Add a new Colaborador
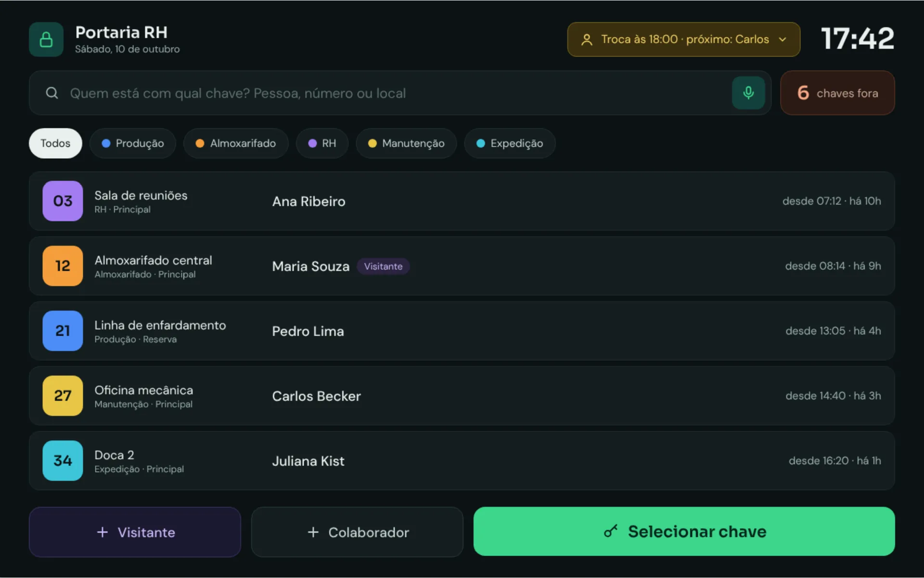The height and width of the screenshot is (578, 924). (x=357, y=532)
